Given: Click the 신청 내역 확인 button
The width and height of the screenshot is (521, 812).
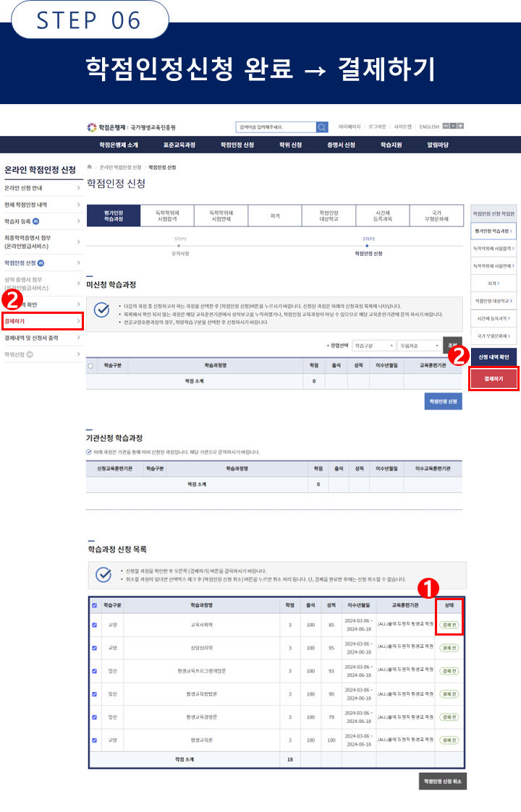Looking at the screenshot, I should click(494, 356).
